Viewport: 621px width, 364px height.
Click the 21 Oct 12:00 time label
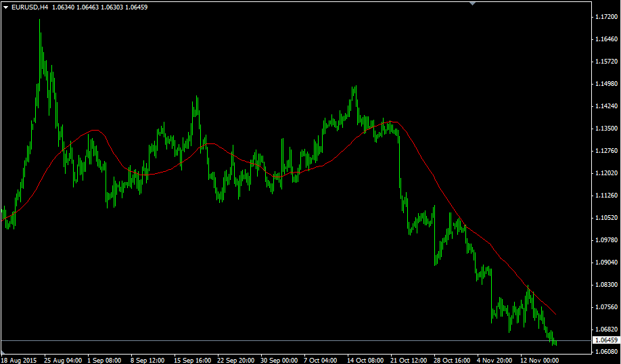point(409,360)
